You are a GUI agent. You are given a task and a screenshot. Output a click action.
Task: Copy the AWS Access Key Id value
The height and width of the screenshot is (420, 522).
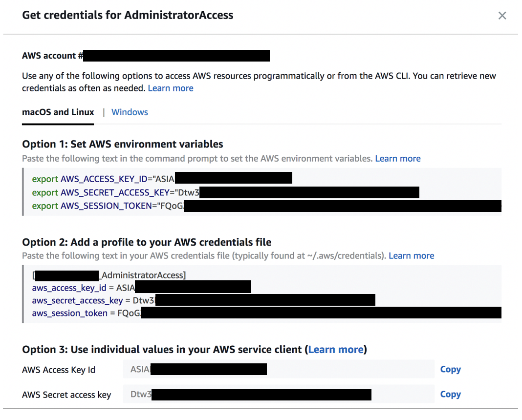(450, 370)
